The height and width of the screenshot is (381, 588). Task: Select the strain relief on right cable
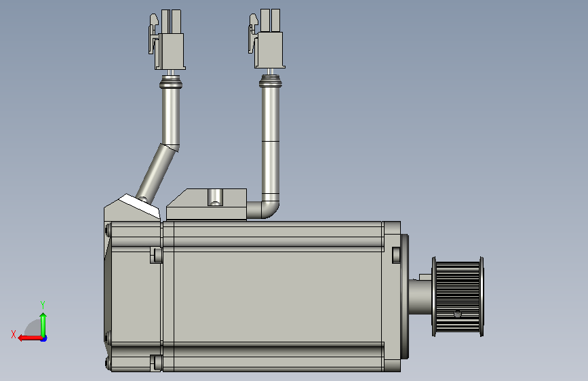pyautogui.click(x=270, y=80)
